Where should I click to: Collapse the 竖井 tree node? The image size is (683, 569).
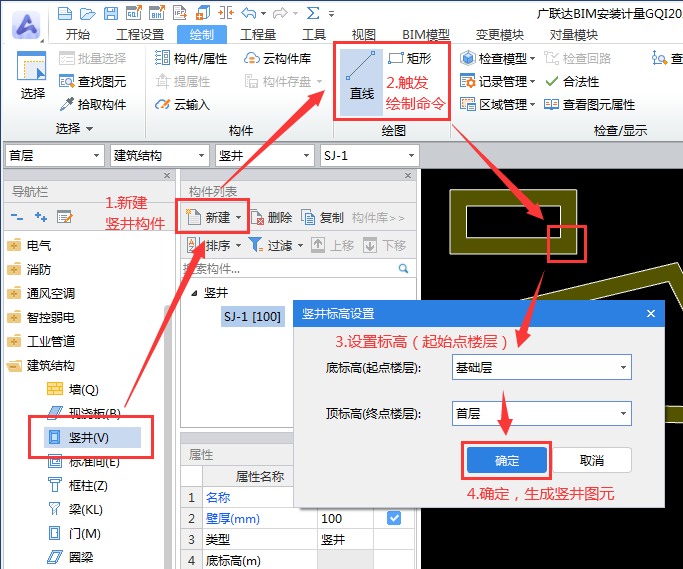pos(194,293)
